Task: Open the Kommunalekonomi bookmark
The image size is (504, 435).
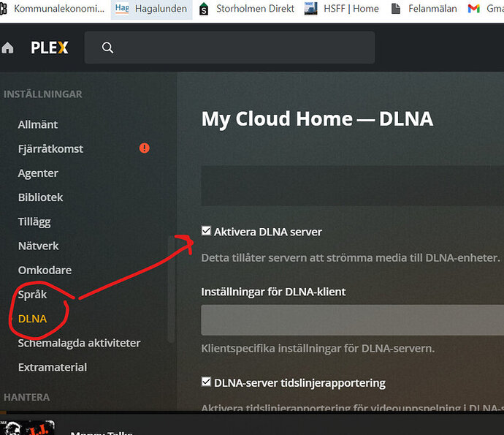Action: [x=53, y=9]
